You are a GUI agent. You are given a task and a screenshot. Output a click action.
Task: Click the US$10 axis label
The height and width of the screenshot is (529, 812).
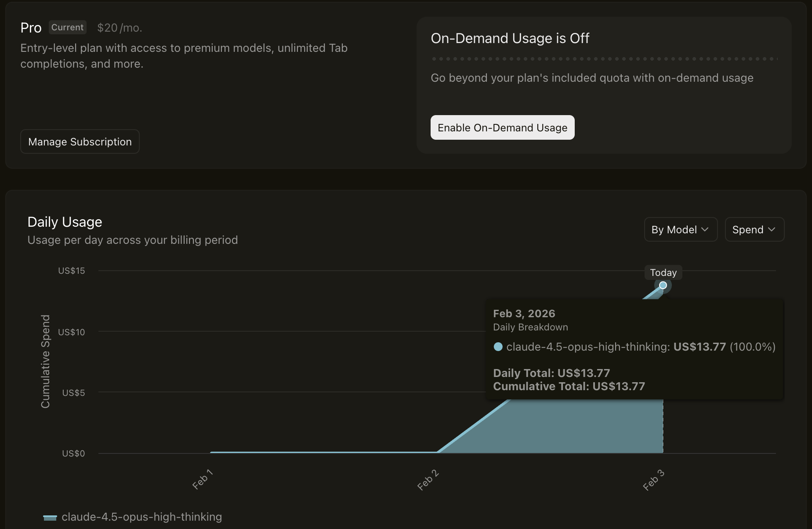point(72,332)
